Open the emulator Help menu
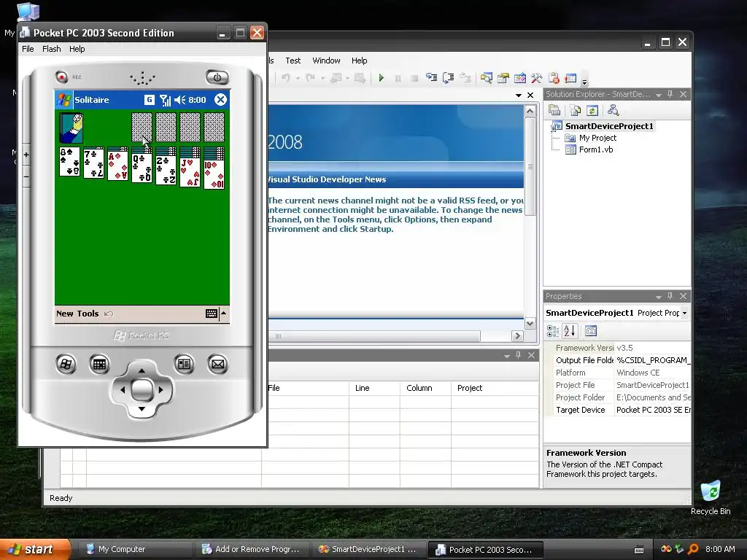Image resolution: width=747 pixels, height=560 pixels. pyautogui.click(x=77, y=49)
